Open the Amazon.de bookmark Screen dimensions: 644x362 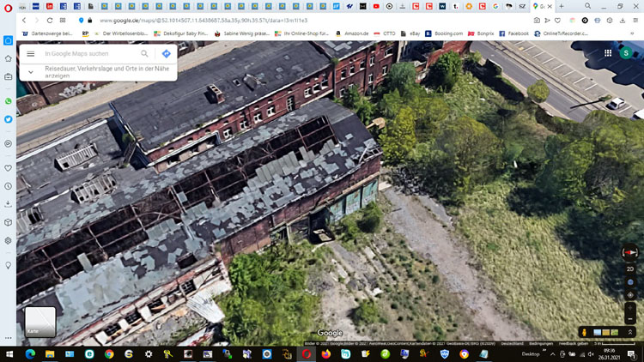352,33
